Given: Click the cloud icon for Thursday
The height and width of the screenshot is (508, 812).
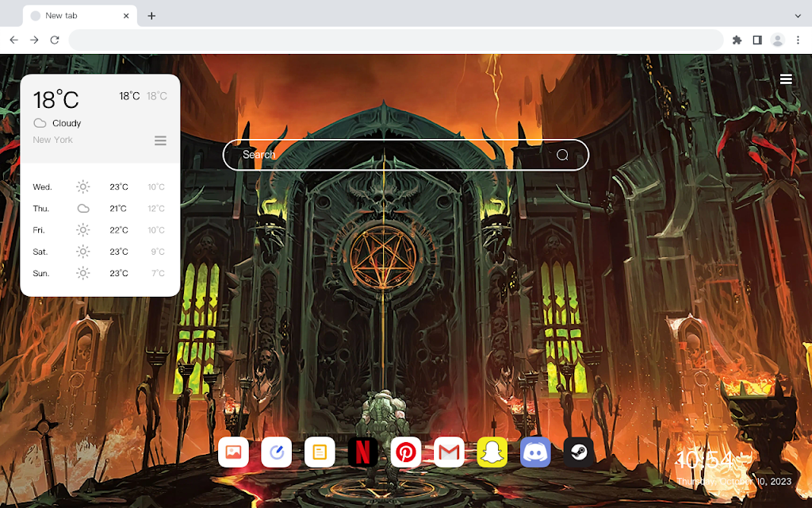Looking at the screenshot, I should coord(82,209).
